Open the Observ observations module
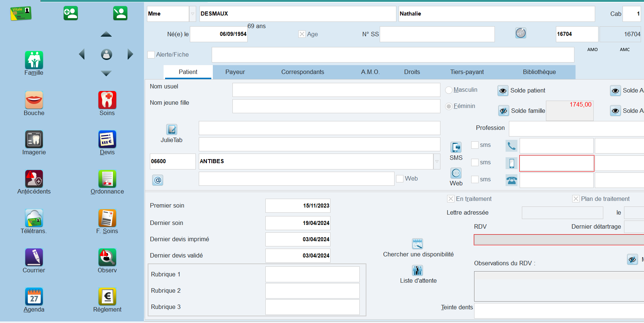The width and height of the screenshot is (644, 323). [x=107, y=257]
